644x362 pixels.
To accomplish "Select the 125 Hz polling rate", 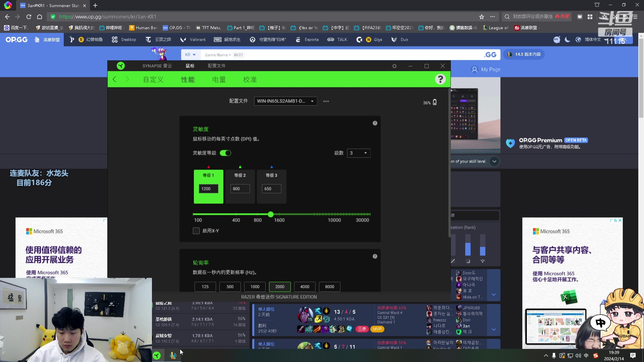I will (x=205, y=287).
